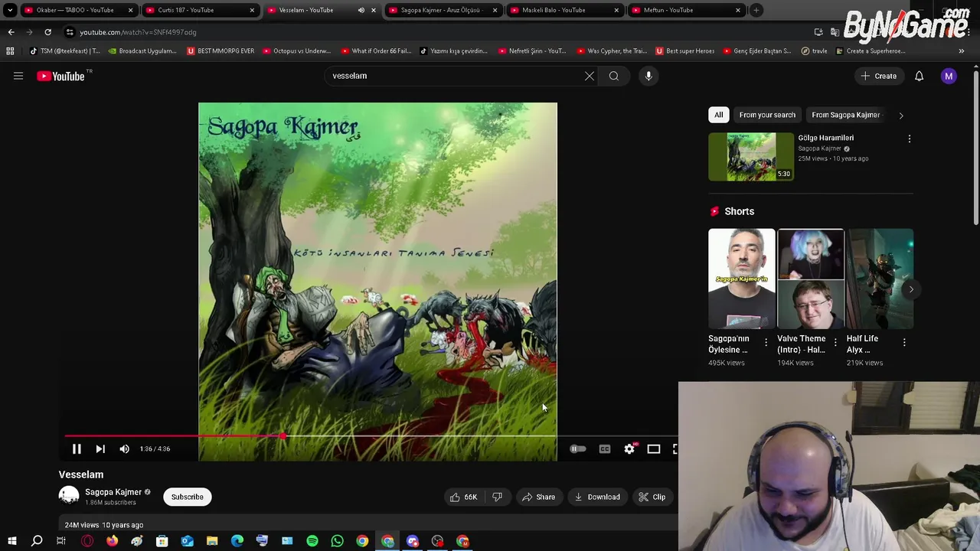Open options for Sagopa'nın Öylesine short
Screen dimensions: 980x551
pyautogui.click(x=766, y=343)
